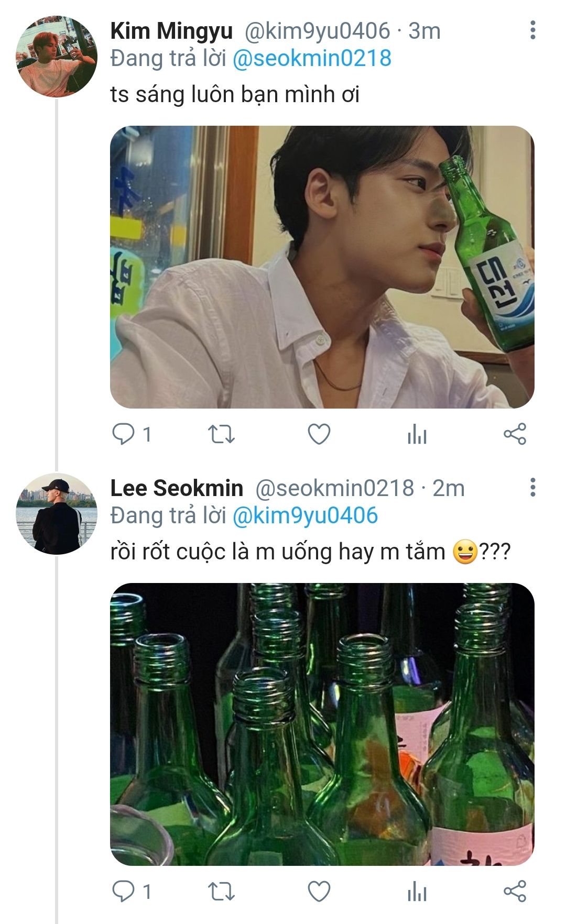Open the @seokmin0218 mention link
The width and height of the screenshot is (566, 924).
[311, 58]
